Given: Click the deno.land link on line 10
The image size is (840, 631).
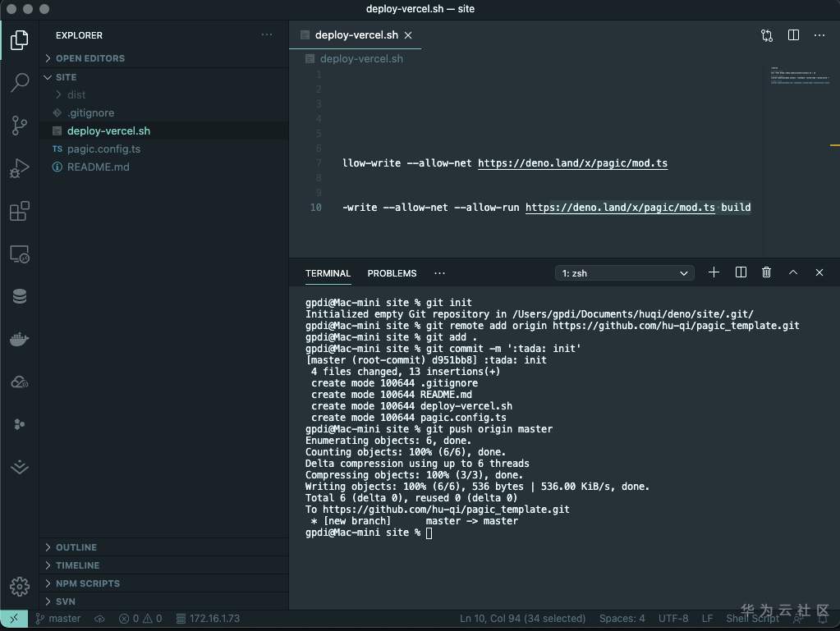Looking at the screenshot, I should 620,208.
